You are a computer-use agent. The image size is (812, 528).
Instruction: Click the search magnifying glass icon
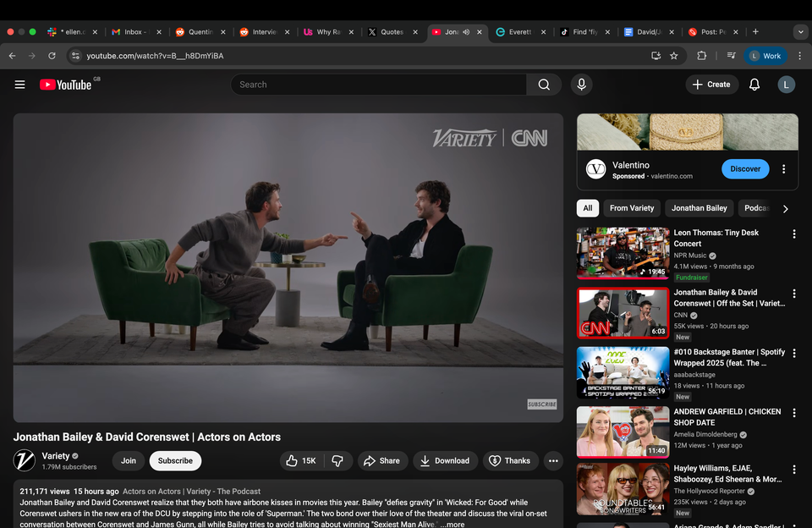[544, 84]
